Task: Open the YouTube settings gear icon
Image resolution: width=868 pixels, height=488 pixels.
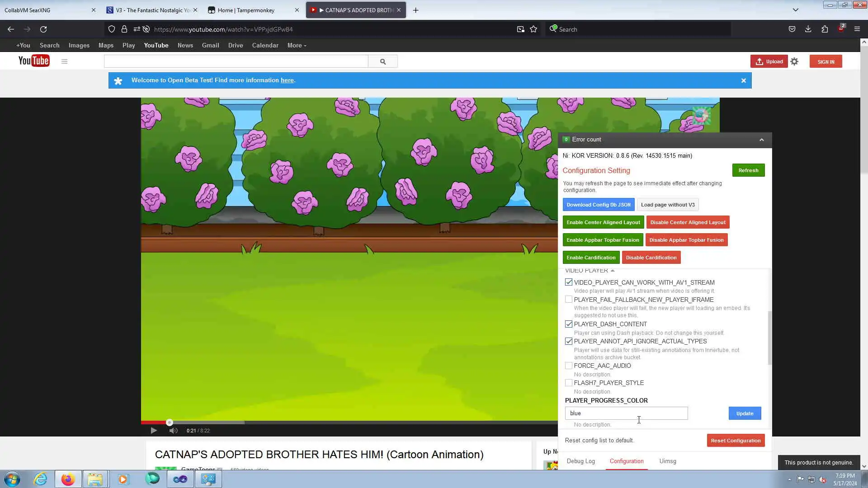Action: [x=794, y=61]
